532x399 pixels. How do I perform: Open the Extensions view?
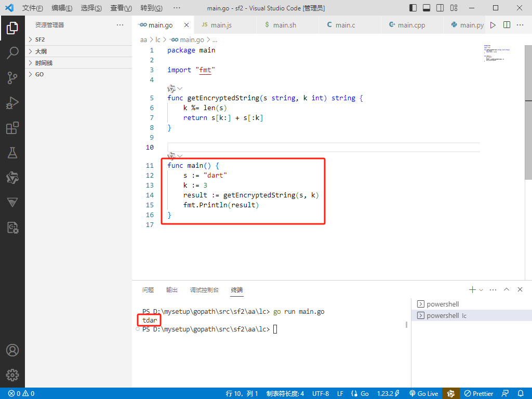[x=12, y=128]
